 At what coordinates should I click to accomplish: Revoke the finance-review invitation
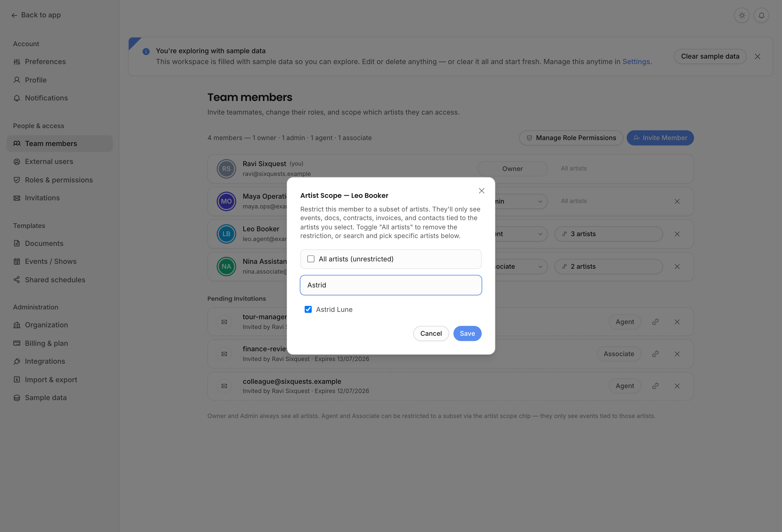coord(677,354)
